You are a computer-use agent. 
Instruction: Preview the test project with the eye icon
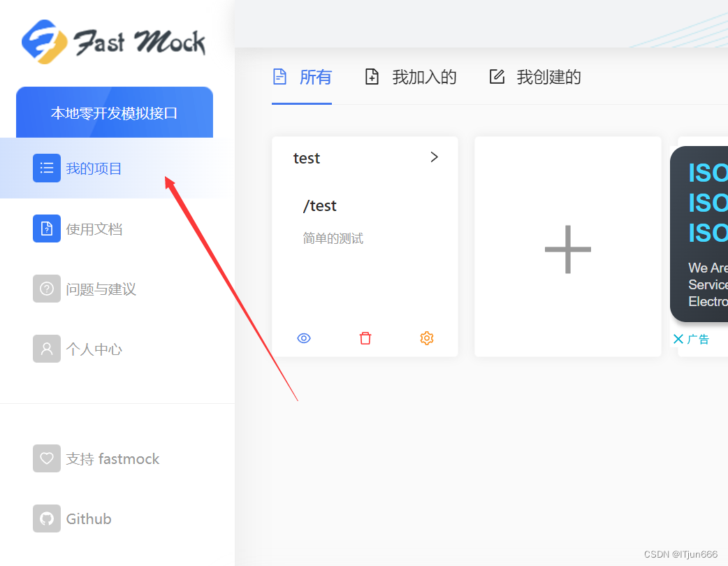(304, 338)
